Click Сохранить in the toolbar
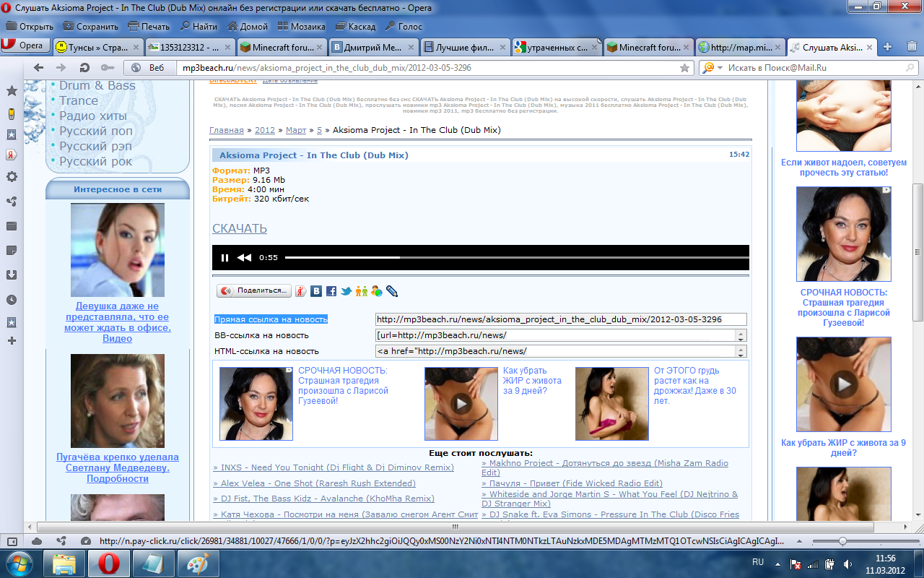924x578 pixels. coord(90,27)
